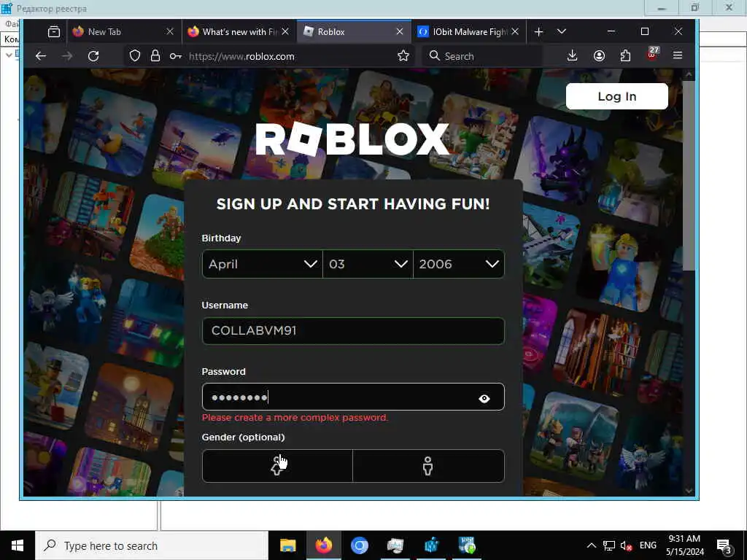
Task: Switch to What's new with Firefox tab
Action: 233,32
